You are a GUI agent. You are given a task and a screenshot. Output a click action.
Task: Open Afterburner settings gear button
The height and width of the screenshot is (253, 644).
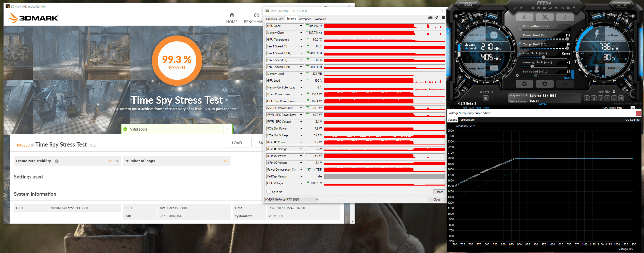(524, 84)
